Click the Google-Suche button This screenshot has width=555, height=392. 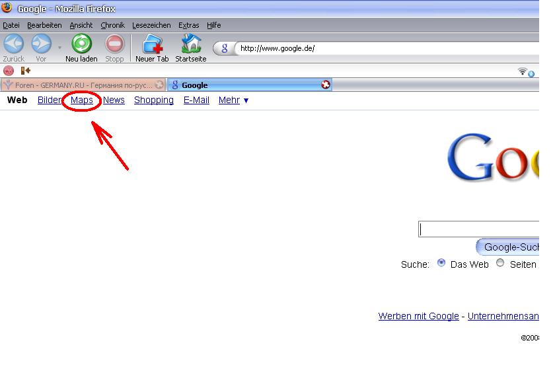point(507,247)
